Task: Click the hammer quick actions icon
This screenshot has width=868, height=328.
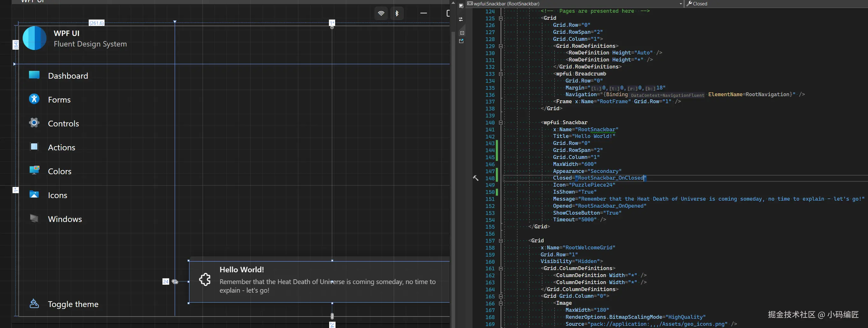Action: coord(475,178)
